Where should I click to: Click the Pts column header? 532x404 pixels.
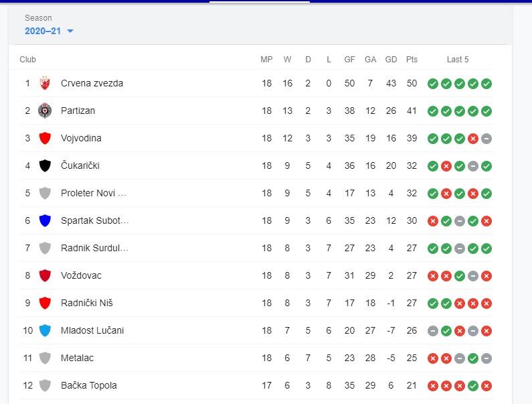click(412, 60)
